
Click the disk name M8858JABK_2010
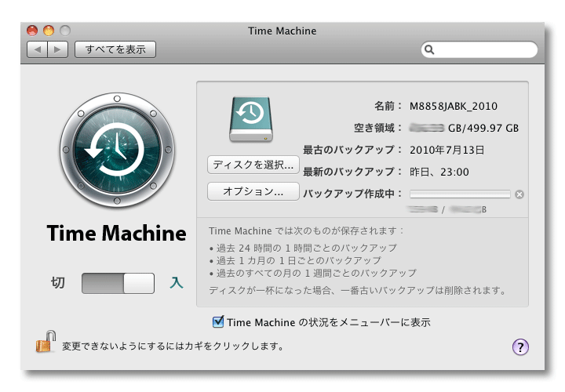click(454, 106)
